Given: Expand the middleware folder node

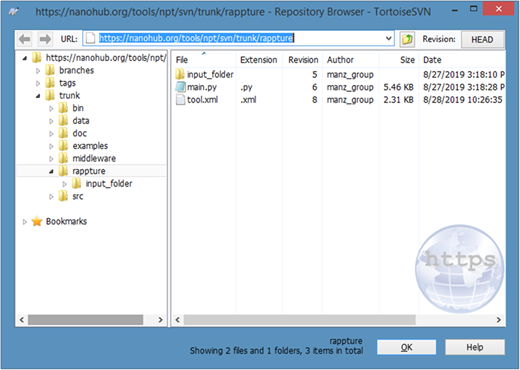Looking at the screenshot, I should (51, 159).
